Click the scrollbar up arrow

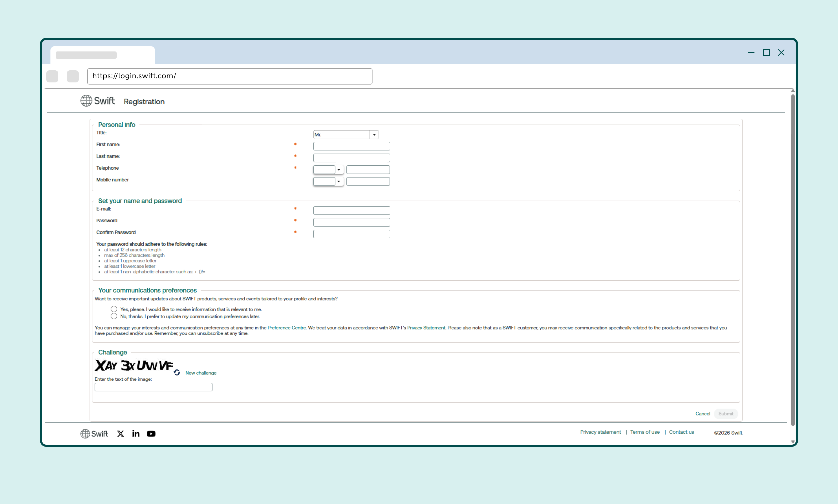[x=793, y=91]
